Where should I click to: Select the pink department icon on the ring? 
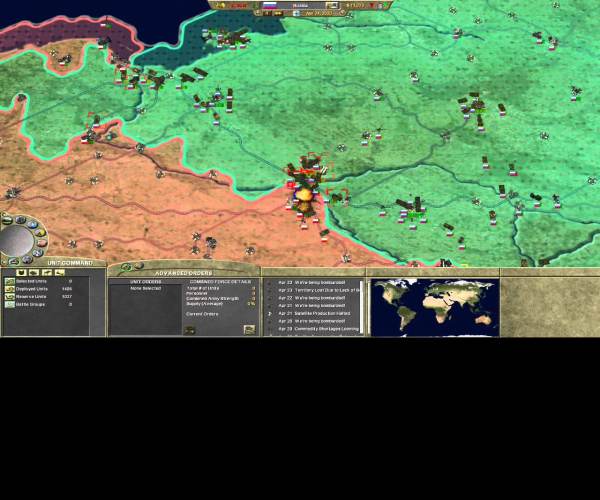pyautogui.click(x=42, y=243)
